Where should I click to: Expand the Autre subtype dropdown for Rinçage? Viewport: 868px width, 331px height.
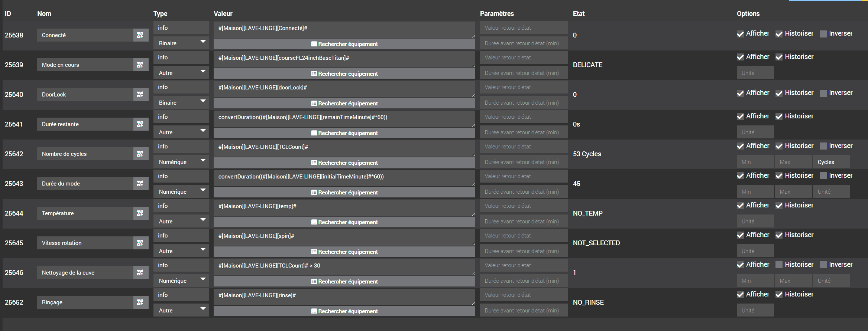pyautogui.click(x=181, y=311)
